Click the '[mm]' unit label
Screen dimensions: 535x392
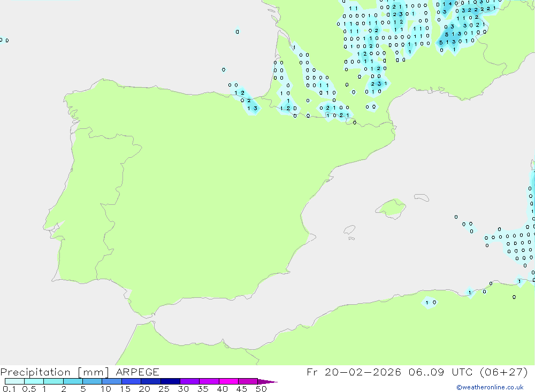[94, 372]
